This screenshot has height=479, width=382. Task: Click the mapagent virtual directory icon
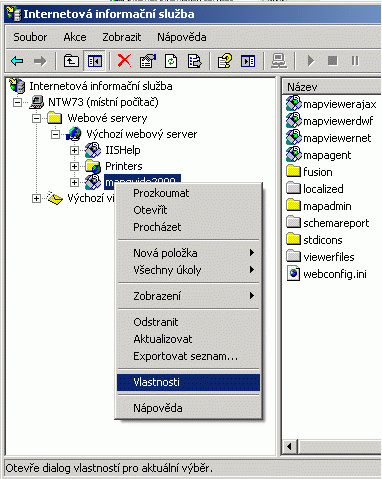294,154
